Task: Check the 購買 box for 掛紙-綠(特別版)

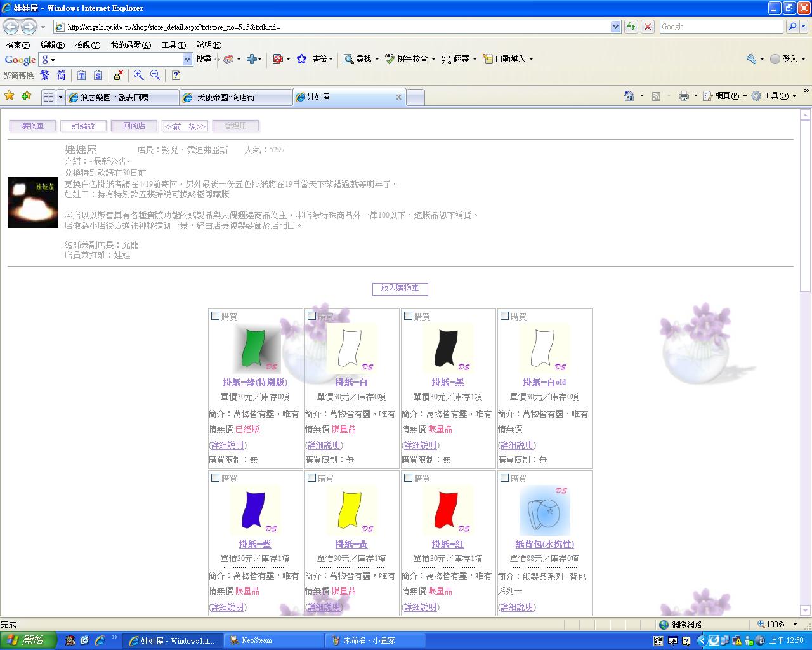Action: point(215,315)
